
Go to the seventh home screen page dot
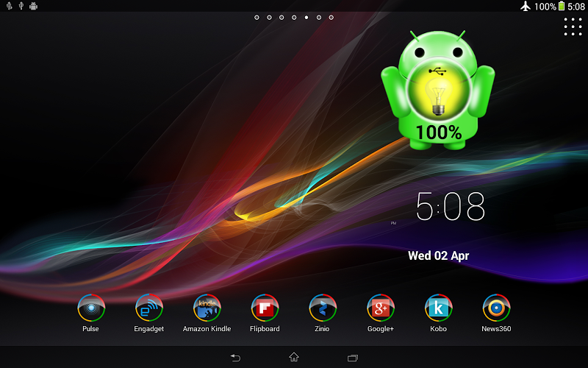[x=331, y=17]
